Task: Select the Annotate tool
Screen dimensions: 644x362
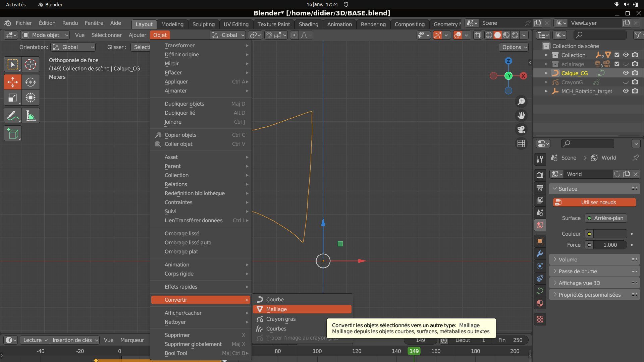Action: point(13,116)
